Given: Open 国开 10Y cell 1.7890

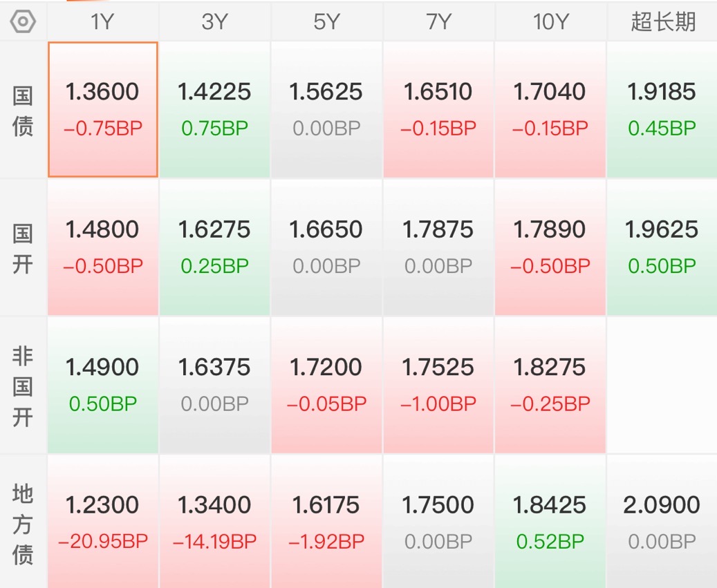Looking at the screenshot, I should [550, 247].
